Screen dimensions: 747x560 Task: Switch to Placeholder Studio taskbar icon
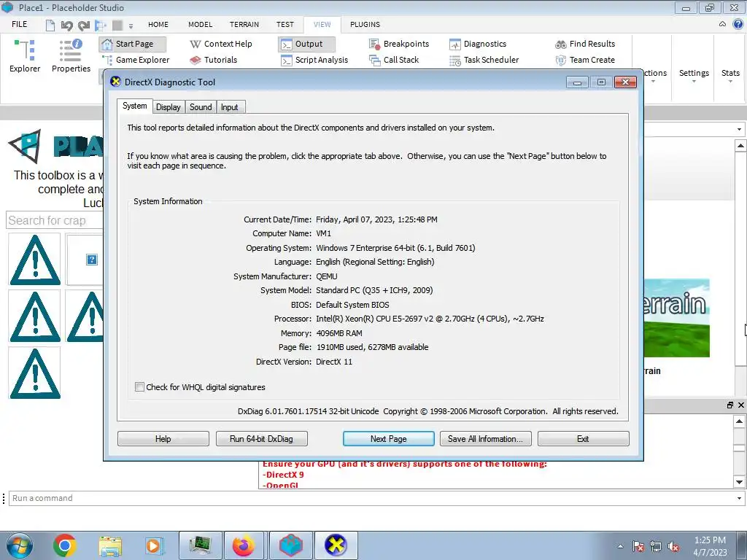click(291, 545)
